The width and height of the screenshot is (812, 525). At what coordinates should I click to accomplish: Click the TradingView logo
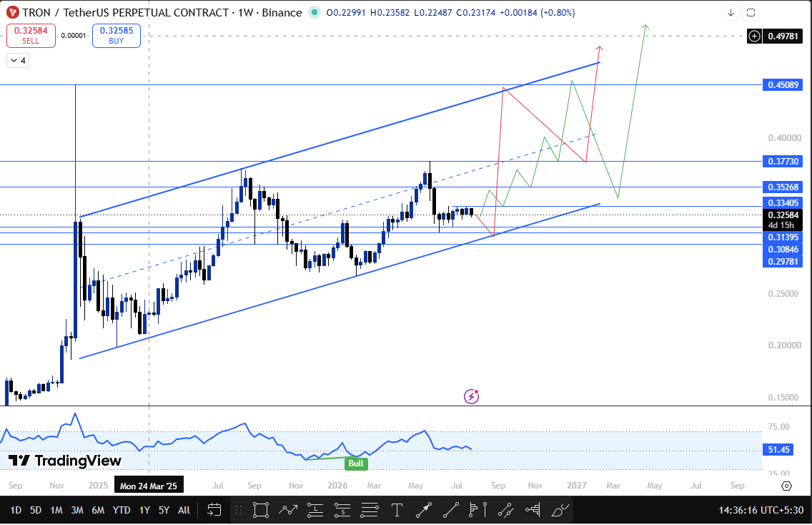click(x=65, y=460)
